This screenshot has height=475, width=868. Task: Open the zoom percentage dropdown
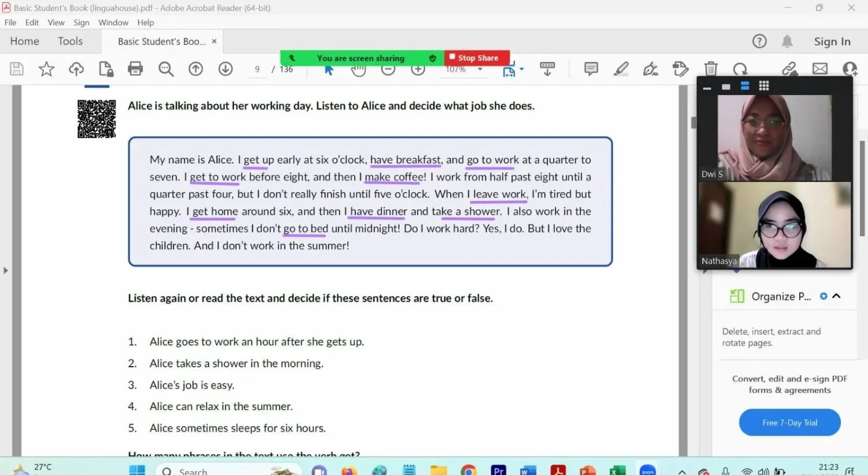[x=480, y=70]
